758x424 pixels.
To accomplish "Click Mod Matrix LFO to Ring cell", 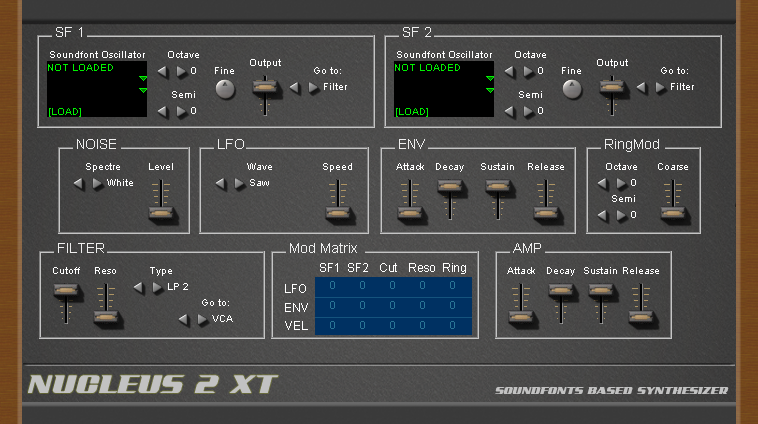I will click(452, 286).
